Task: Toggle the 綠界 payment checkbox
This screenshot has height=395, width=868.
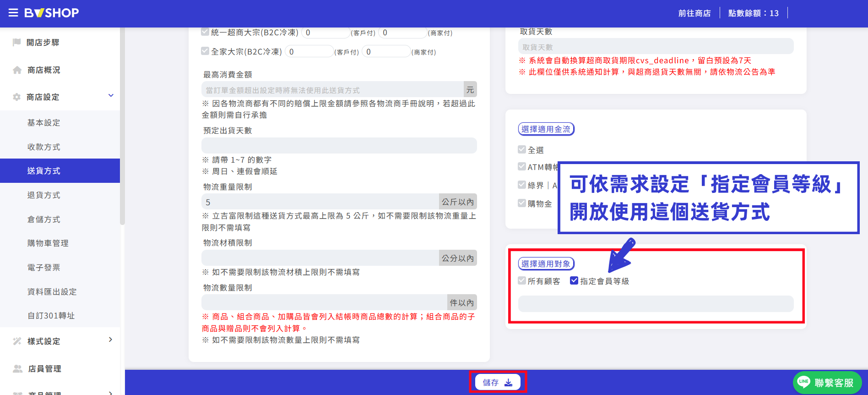Action: click(522, 185)
